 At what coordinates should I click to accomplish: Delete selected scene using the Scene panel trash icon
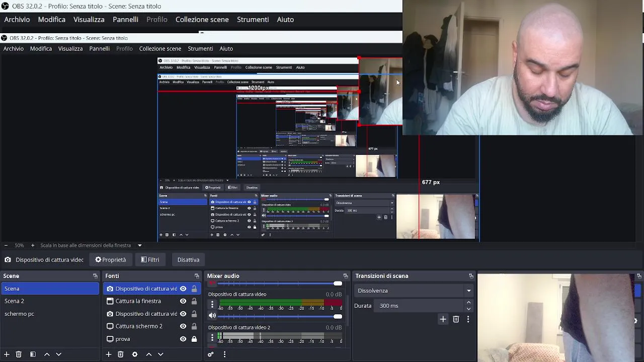pos(19,354)
